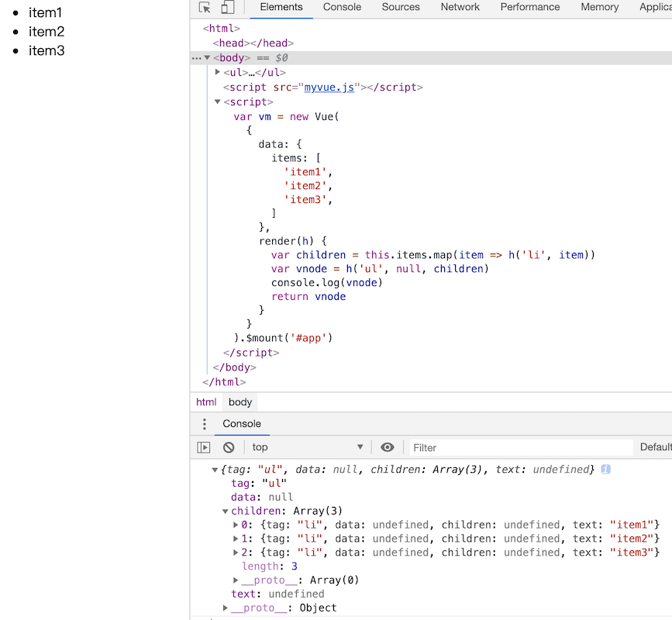The image size is (672, 620).
Task: Open the Performance tab
Action: [x=530, y=7]
